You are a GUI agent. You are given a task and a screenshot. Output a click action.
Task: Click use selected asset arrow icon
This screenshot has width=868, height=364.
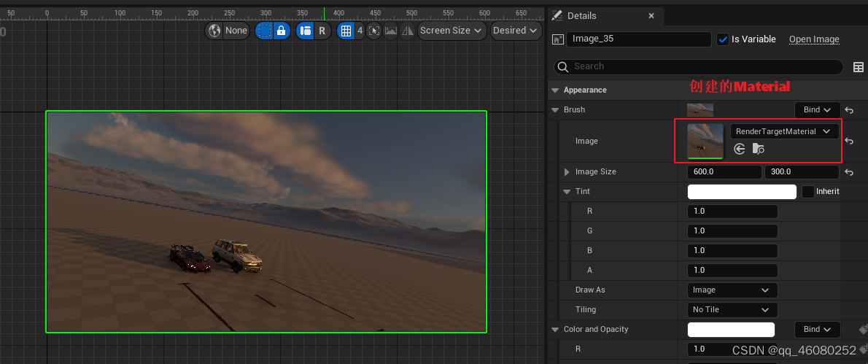(x=739, y=148)
